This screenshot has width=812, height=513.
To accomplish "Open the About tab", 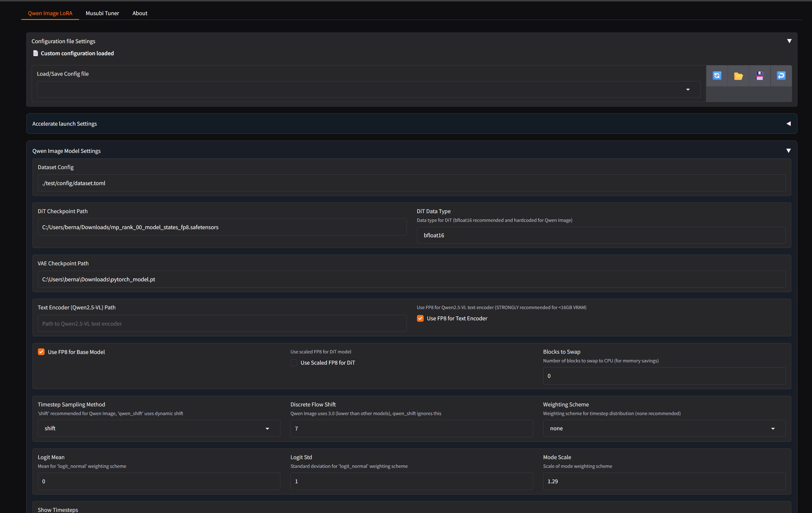I will point(140,13).
